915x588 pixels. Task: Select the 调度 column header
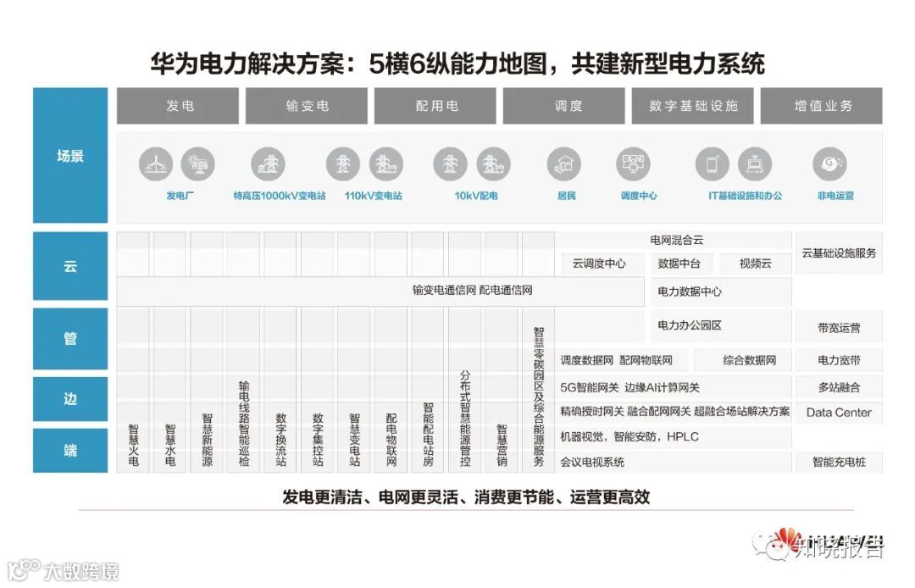click(x=564, y=106)
